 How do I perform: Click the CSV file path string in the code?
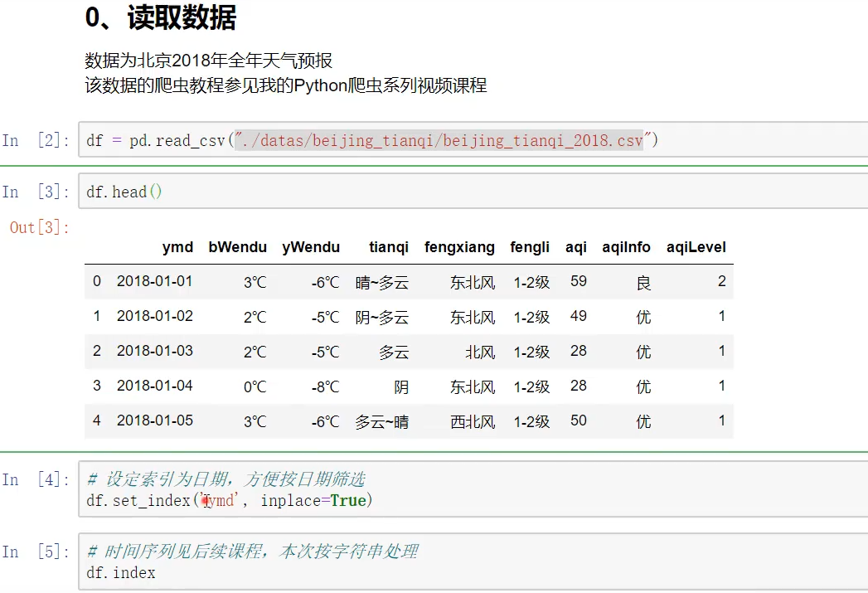click(x=443, y=140)
